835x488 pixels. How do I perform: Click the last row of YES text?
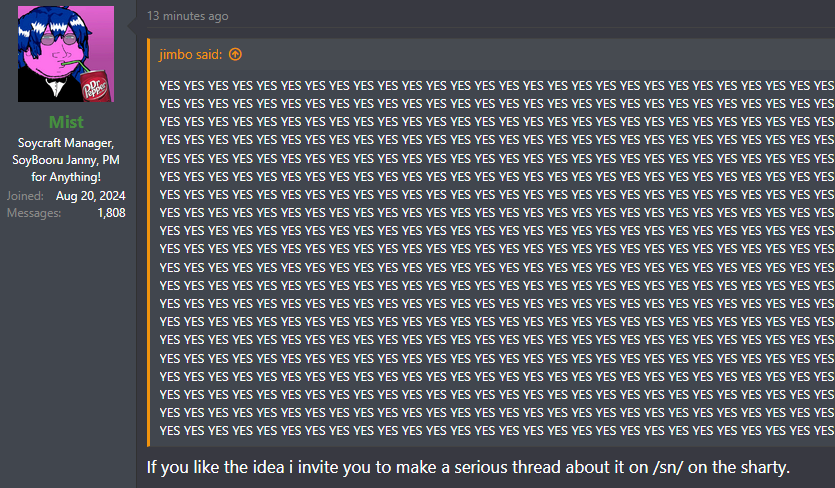[497, 430]
